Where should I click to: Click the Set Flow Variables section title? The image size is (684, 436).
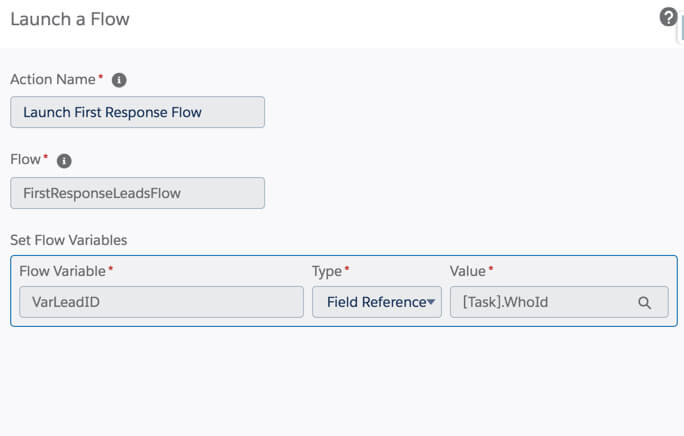click(68, 240)
